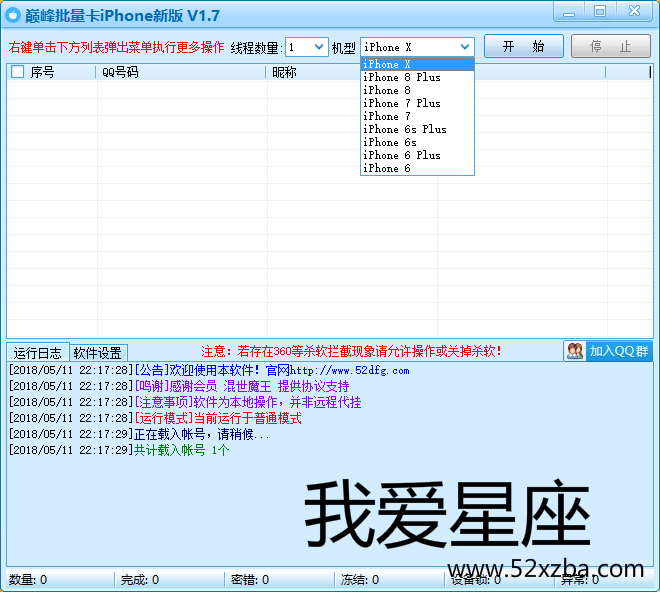Screen dimensions: 660x592
Task: Click the QQ group people icon
Action: [x=575, y=351]
